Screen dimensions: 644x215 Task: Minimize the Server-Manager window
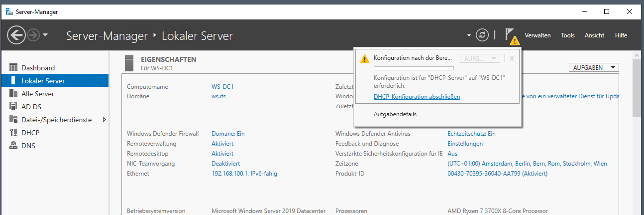pyautogui.click(x=584, y=11)
